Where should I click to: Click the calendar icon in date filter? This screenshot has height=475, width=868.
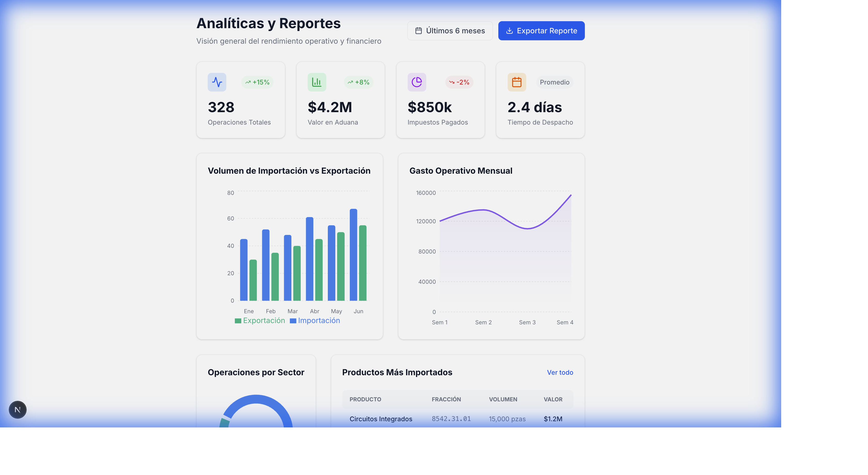tap(419, 31)
